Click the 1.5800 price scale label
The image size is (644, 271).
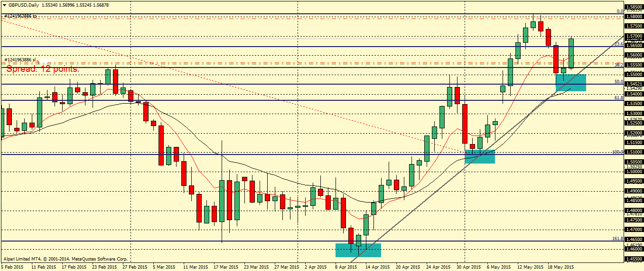pyautogui.click(x=633, y=16)
